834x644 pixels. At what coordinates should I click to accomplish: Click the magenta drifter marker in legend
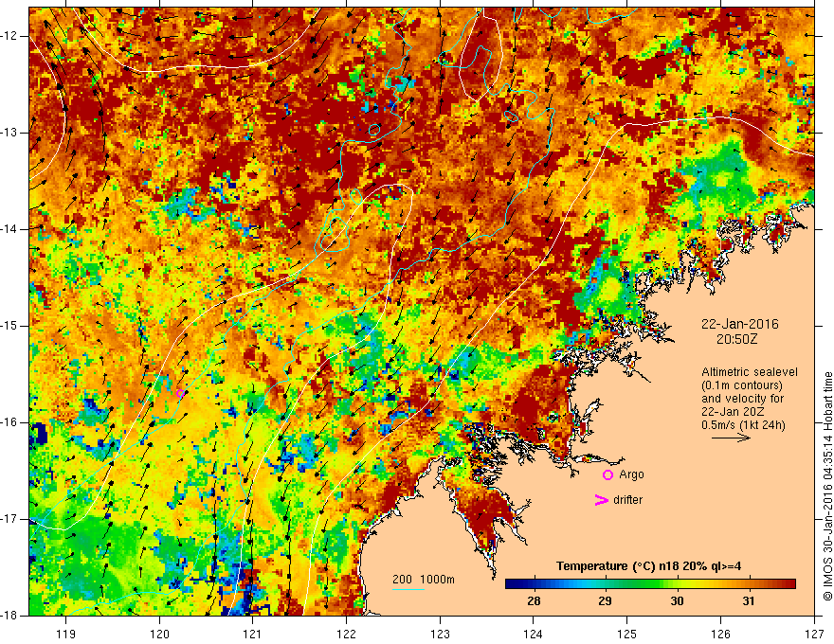click(601, 500)
